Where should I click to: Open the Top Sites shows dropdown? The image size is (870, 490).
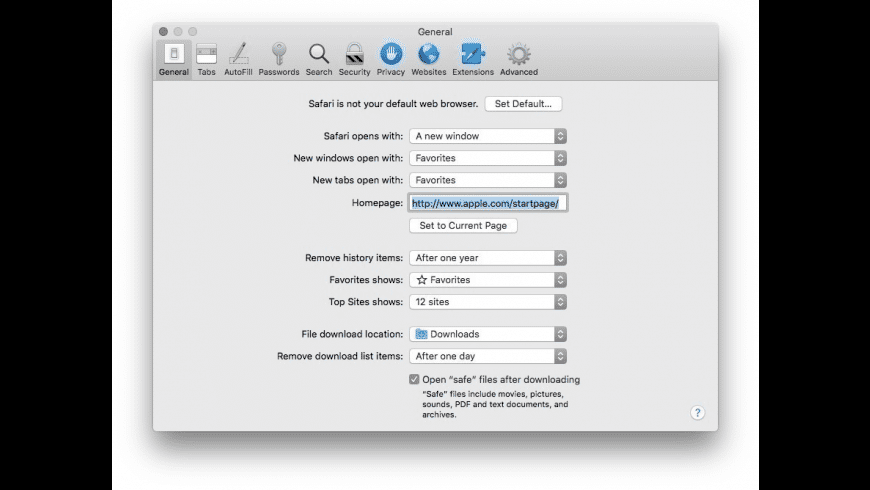coord(488,302)
